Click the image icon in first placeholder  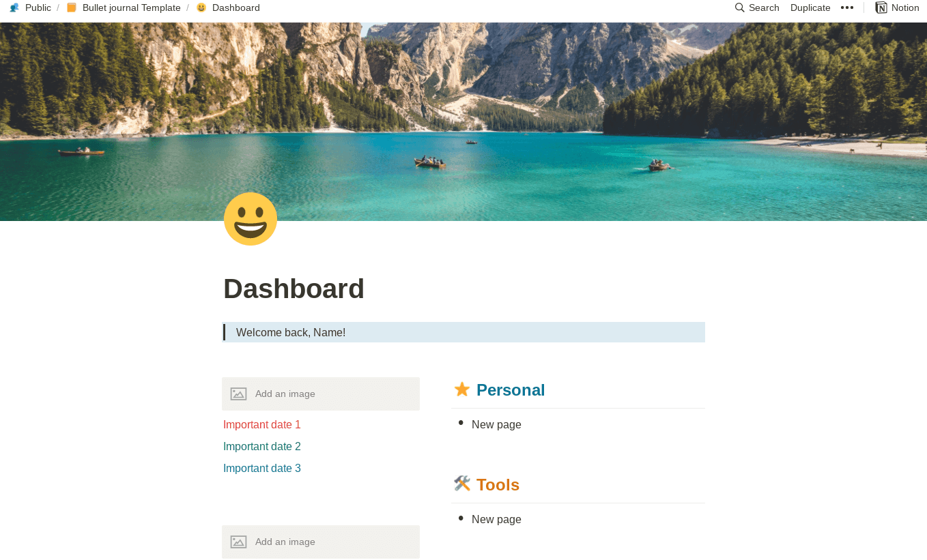click(238, 394)
